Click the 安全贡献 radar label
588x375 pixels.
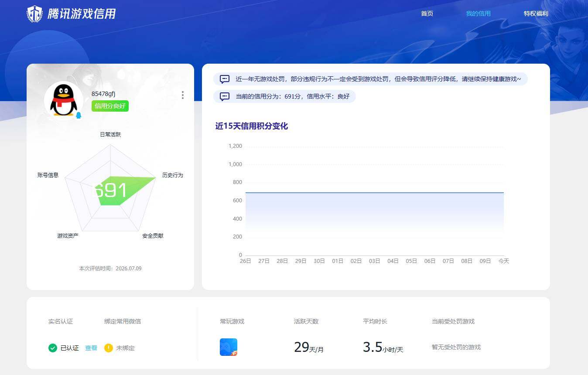click(x=153, y=236)
